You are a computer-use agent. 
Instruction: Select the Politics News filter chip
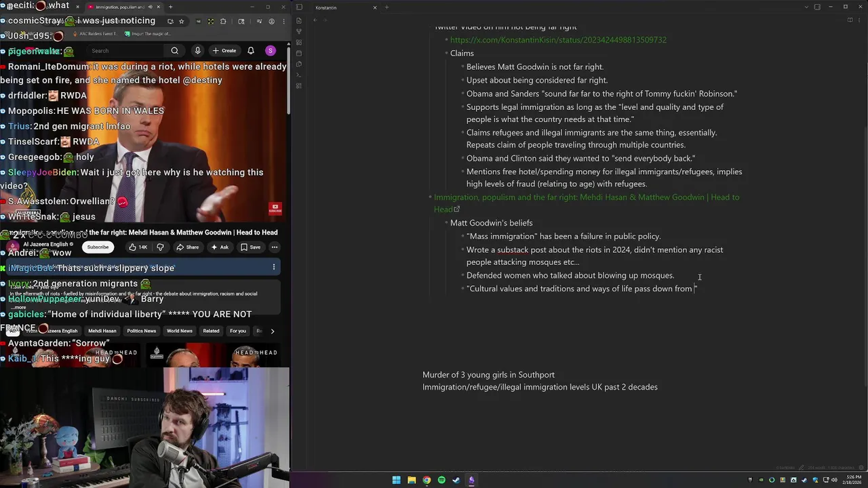[x=141, y=331]
